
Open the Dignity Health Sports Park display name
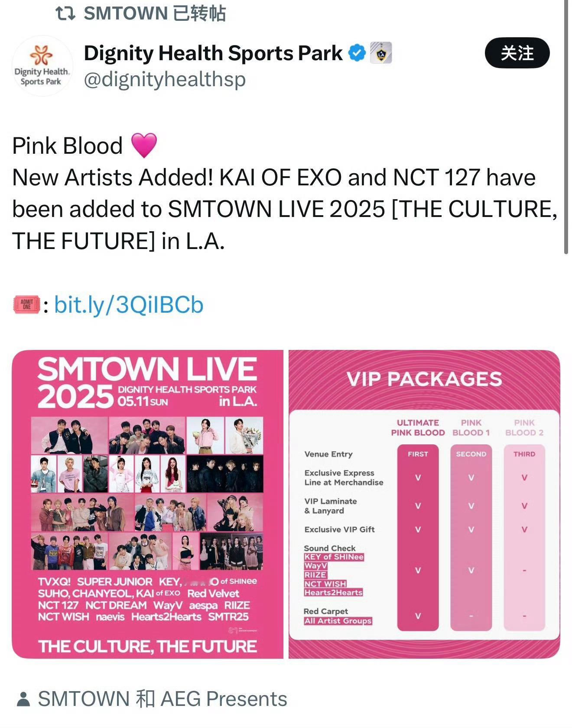tap(213, 53)
